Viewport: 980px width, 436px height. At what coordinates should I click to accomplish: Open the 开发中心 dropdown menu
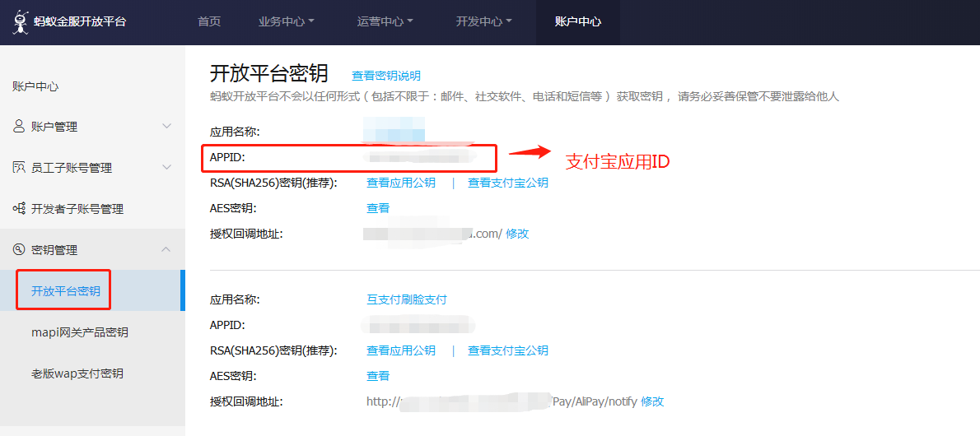coord(483,21)
